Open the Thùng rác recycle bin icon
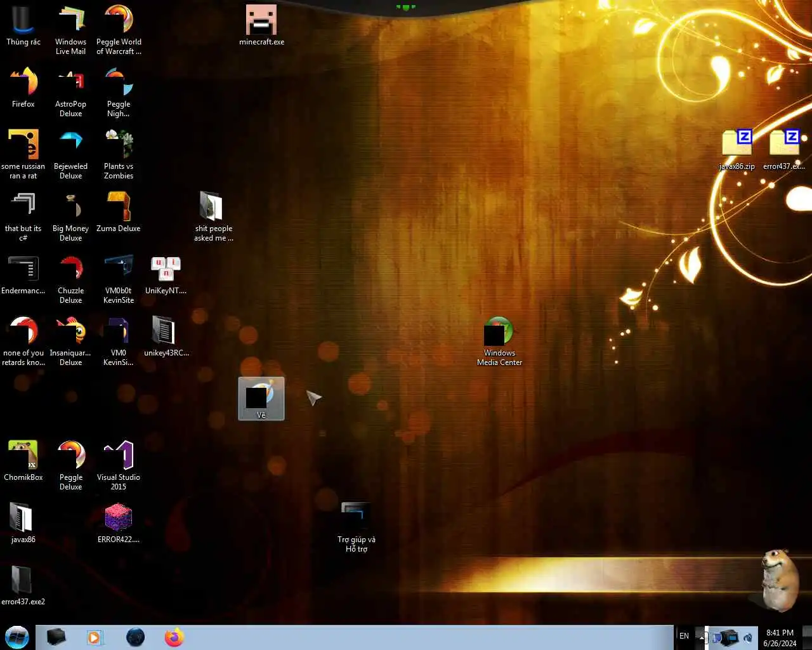This screenshot has width=812, height=650. pyautogui.click(x=23, y=26)
